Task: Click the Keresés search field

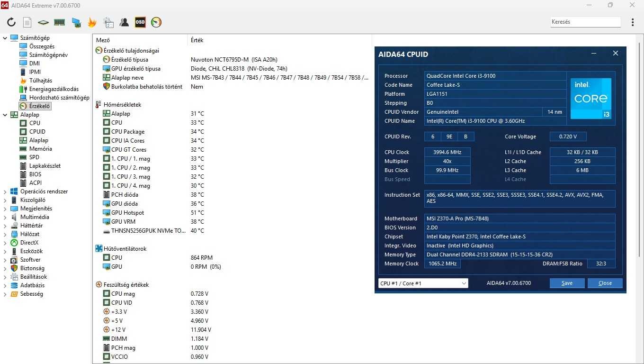Action: click(585, 22)
